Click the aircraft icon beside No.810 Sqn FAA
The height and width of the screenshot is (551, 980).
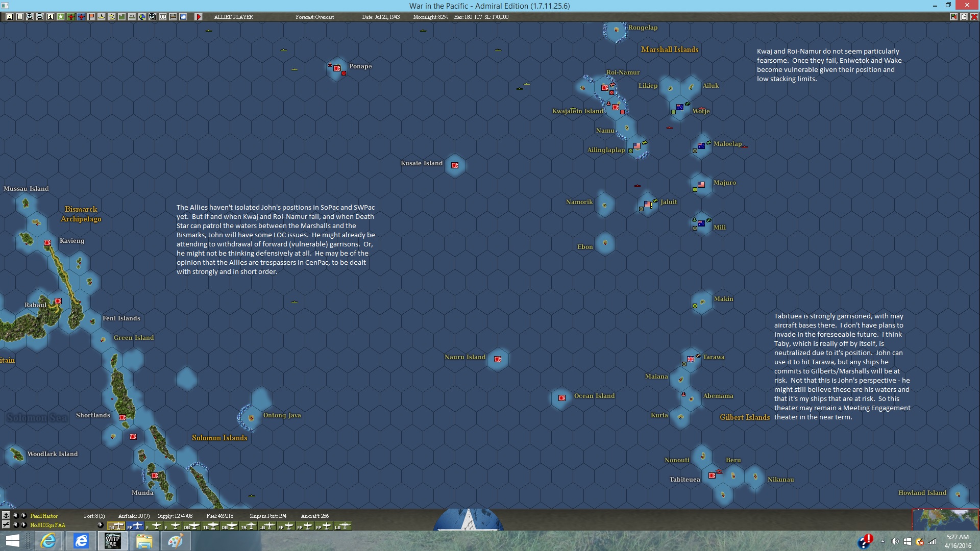(x=6, y=524)
